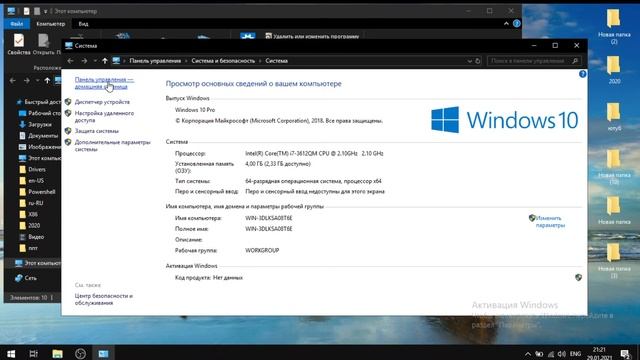Go up one level in Explorer window
The width and height of the screenshot is (640, 360).
(x=47, y=80)
